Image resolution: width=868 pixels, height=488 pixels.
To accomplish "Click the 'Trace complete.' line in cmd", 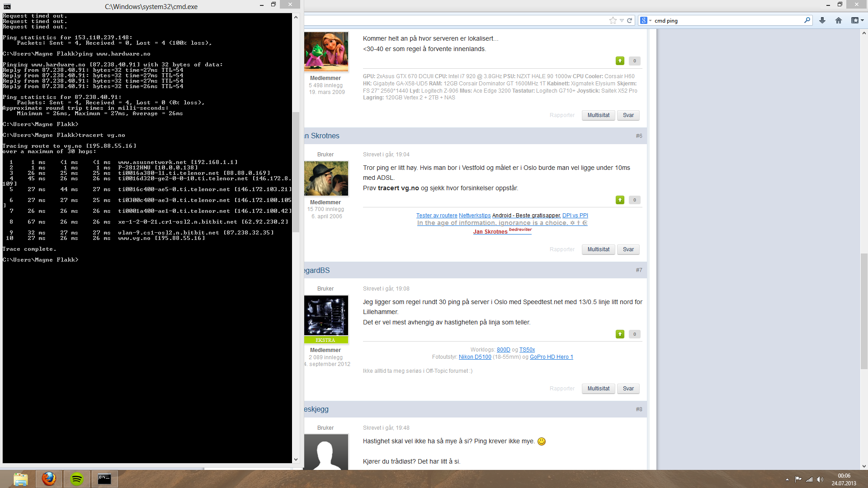I will point(29,249).
